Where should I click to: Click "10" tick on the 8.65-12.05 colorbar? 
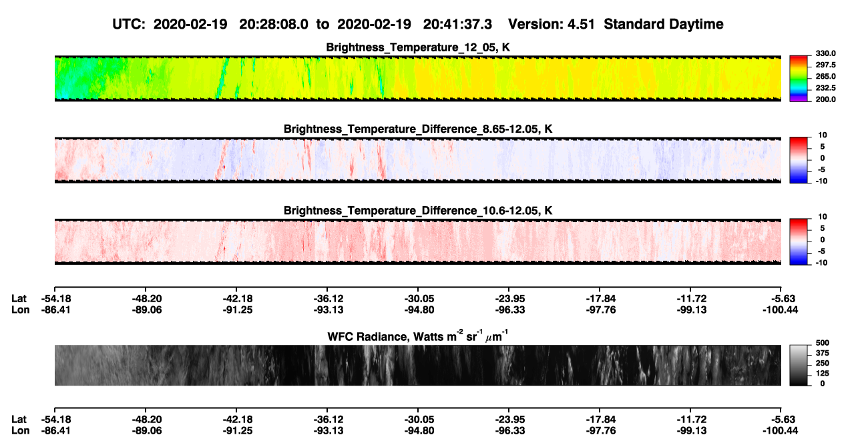click(x=823, y=135)
